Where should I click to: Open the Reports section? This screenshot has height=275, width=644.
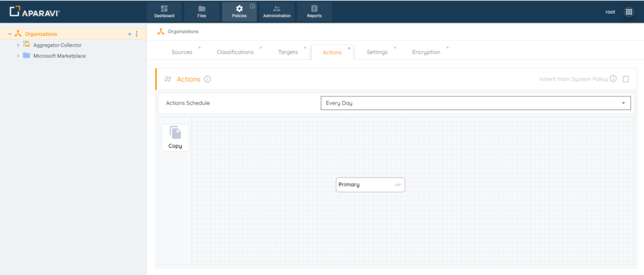314,12
